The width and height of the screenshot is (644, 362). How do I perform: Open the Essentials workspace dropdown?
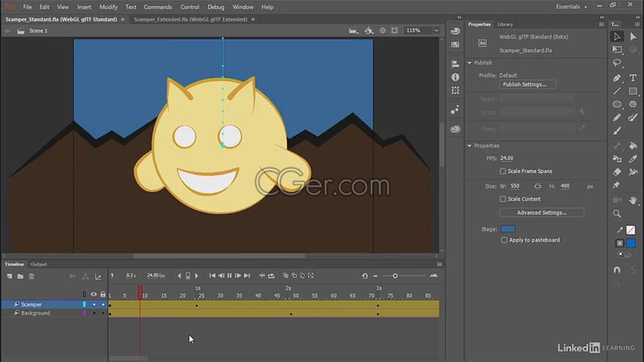pyautogui.click(x=572, y=7)
